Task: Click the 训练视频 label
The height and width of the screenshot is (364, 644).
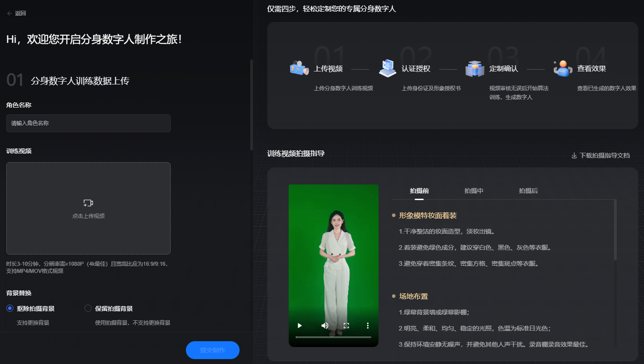Action: pos(19,151)
